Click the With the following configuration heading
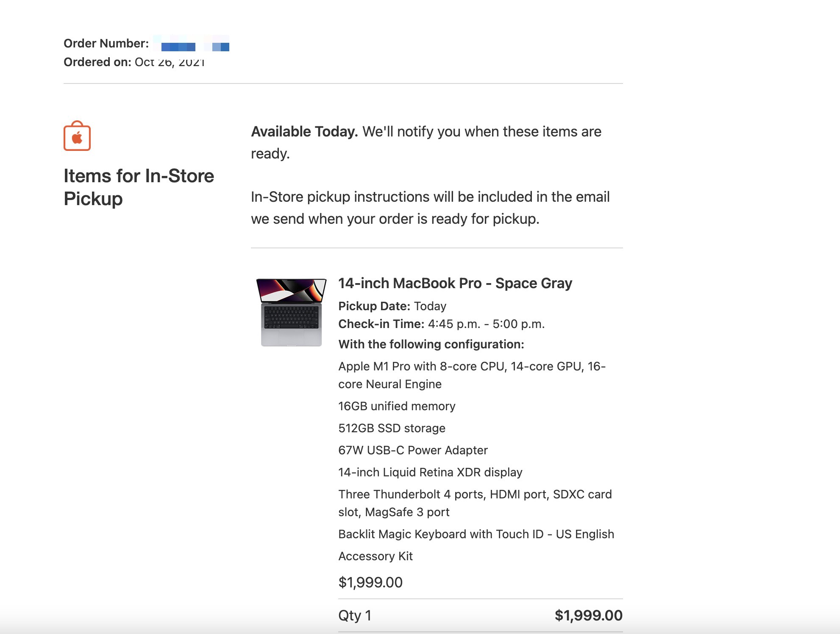The image size is (840, 634). (x=431, y=344)
